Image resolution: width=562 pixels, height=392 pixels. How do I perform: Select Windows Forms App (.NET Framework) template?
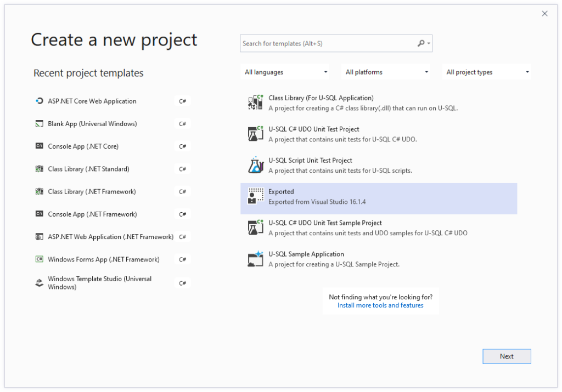pos(111,259)
